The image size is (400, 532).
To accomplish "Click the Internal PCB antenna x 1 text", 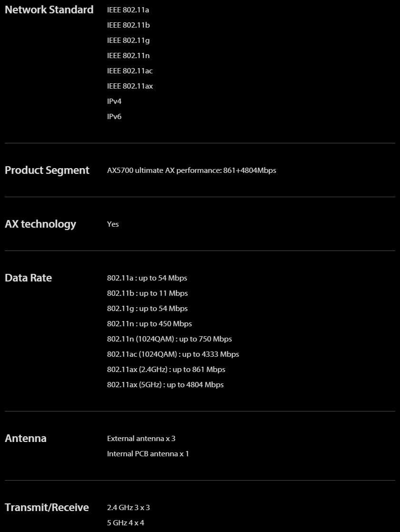I will 148,453.
